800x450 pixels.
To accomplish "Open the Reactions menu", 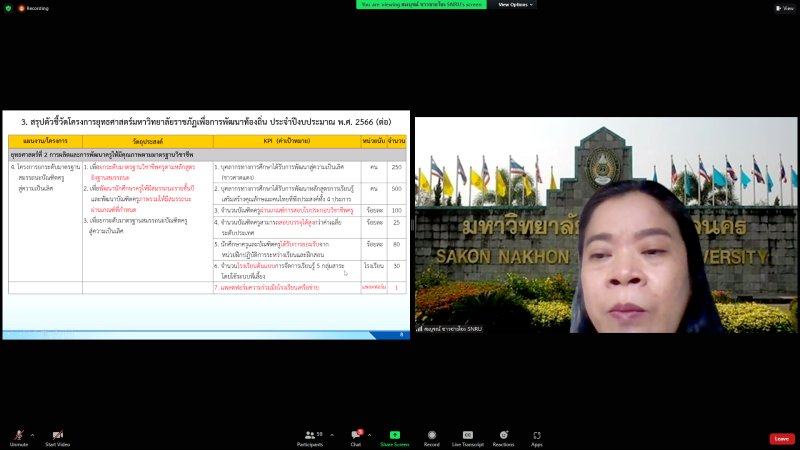I will coord(503,436).
